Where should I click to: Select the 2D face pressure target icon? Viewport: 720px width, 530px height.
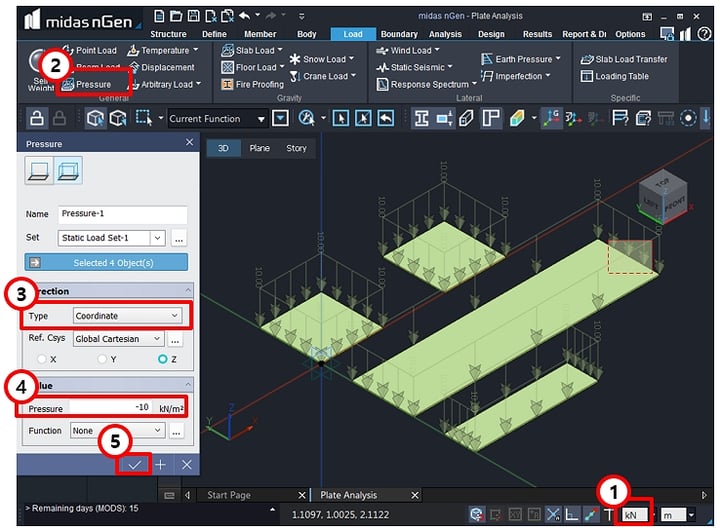(x=39, y=170)
